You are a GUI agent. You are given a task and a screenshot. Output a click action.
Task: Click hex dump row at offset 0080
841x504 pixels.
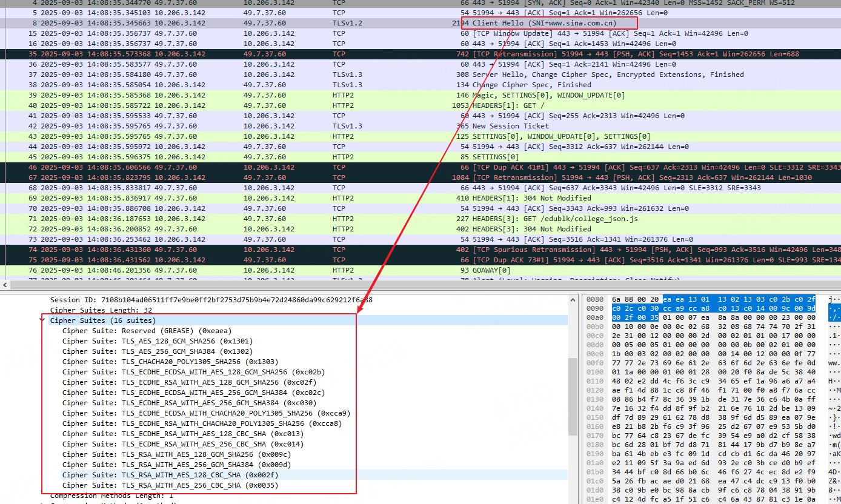[713, 299]
